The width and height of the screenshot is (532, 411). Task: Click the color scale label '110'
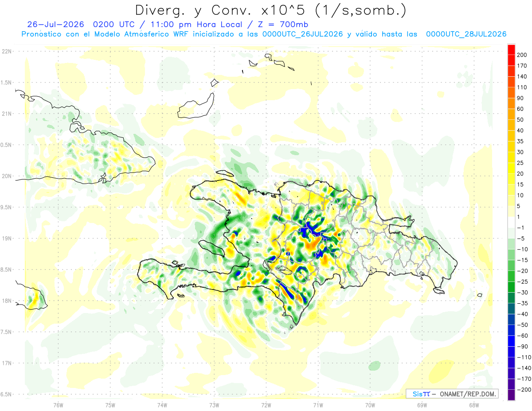pos(522,87)
